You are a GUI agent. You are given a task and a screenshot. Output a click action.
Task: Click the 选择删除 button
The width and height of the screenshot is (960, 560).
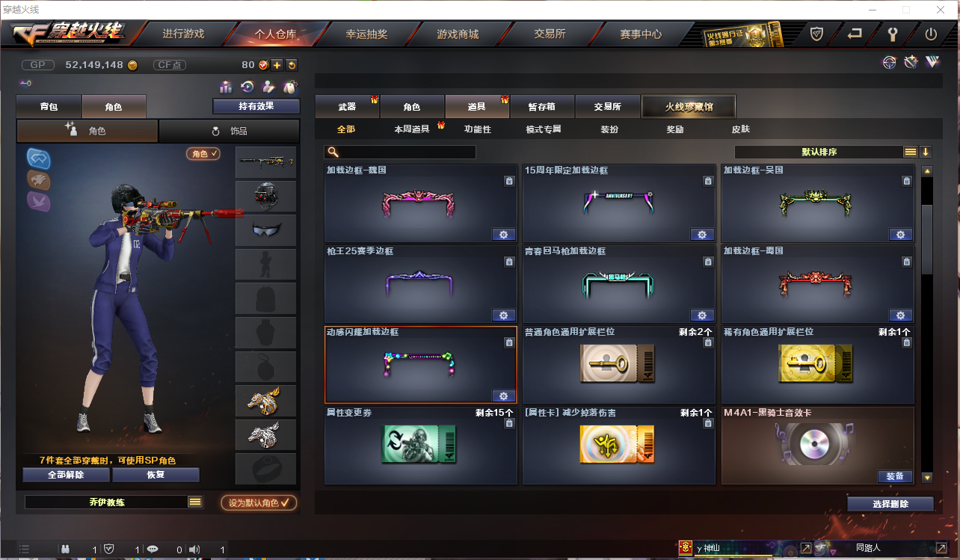click(x=890, y=504)
